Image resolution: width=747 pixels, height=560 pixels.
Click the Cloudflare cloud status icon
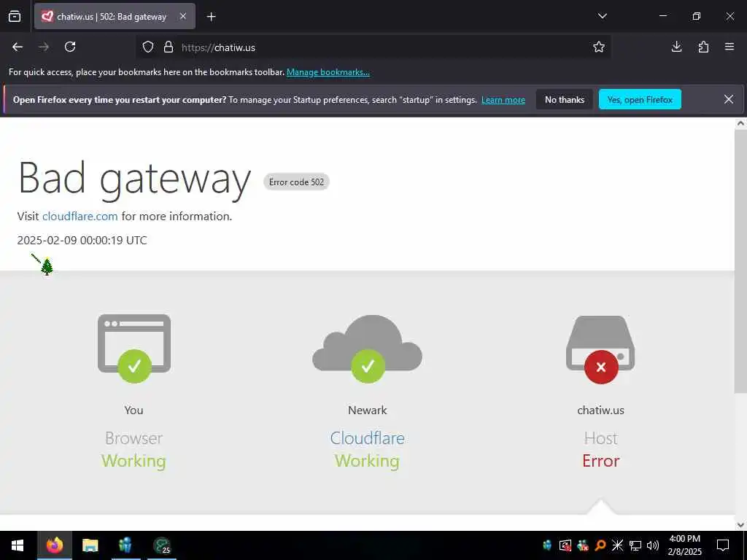[368, 349]
